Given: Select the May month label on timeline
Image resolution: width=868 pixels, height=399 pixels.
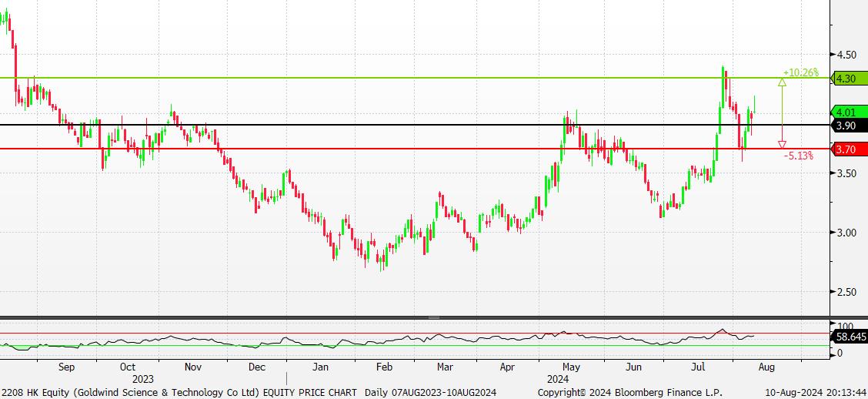Looking at the screenshot, I should click(x=570, y=367).
